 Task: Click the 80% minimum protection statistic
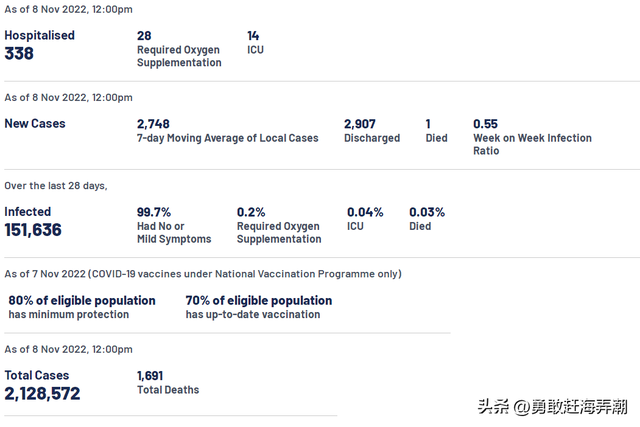[x=82, y=300]
